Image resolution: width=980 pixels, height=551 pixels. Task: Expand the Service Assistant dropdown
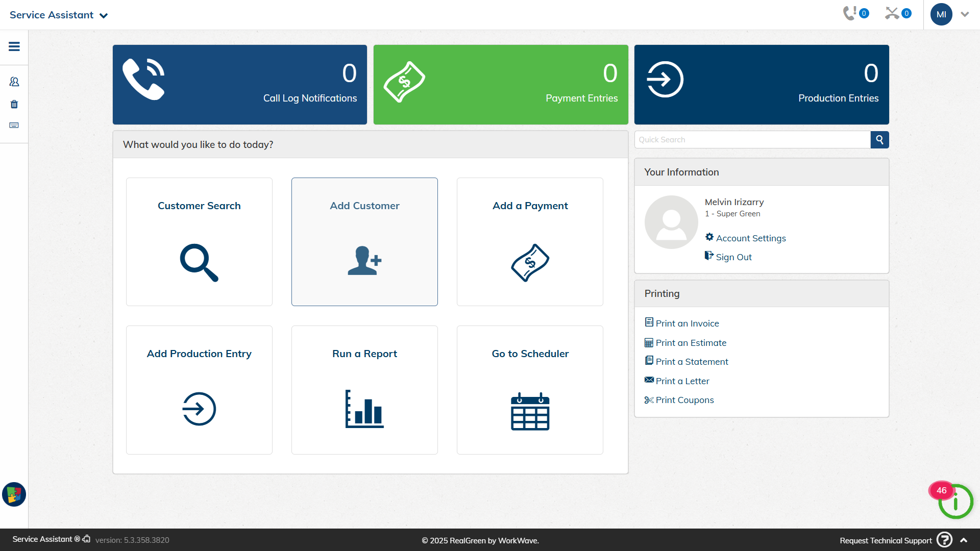(59, 15)
